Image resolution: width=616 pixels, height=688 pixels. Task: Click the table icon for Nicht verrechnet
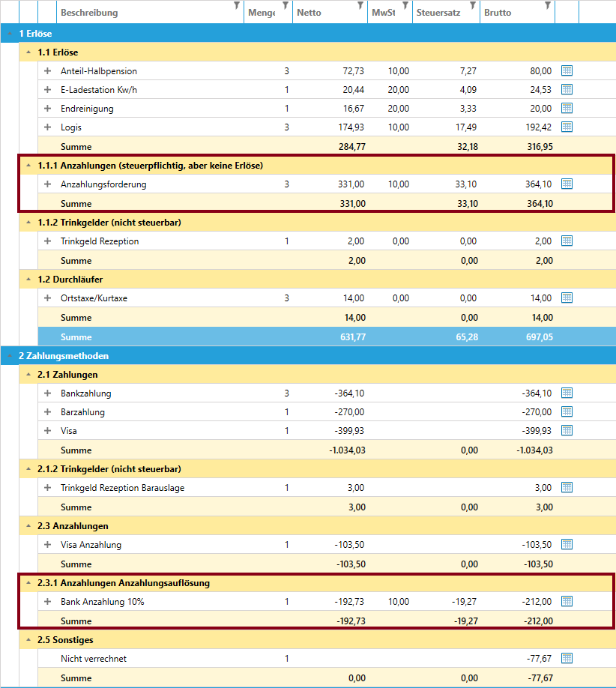click(x=567, y=658)
